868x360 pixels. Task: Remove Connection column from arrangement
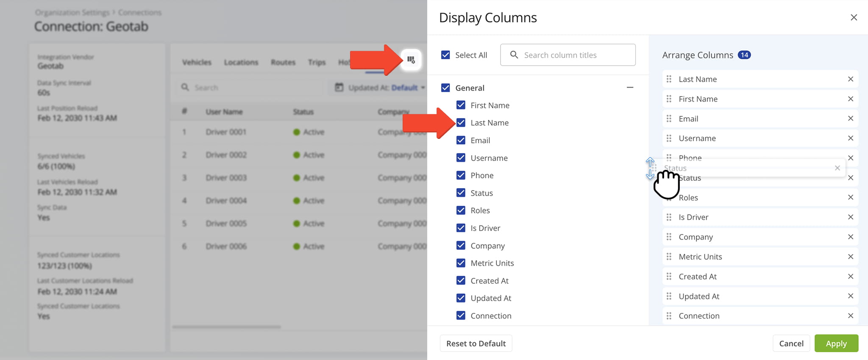pyautogui.click(x=850, y=316)
